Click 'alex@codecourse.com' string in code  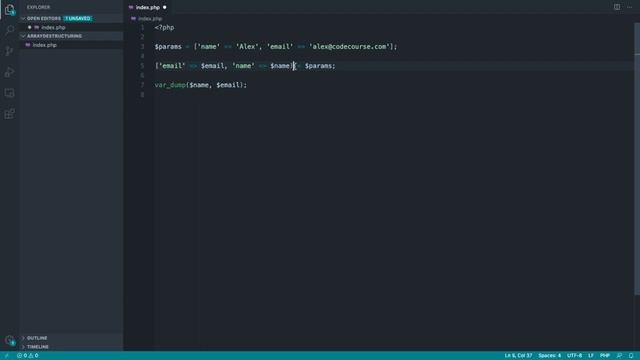pos(349,47)
